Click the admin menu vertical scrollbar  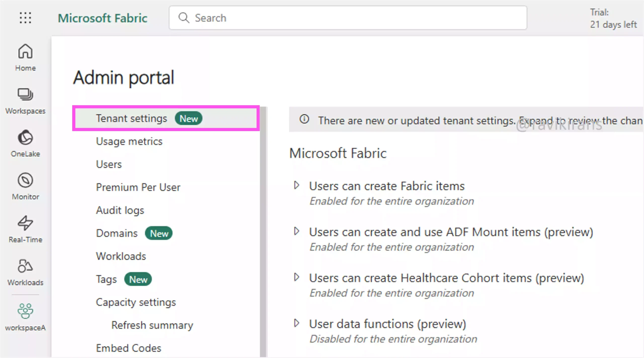[263, 231]
